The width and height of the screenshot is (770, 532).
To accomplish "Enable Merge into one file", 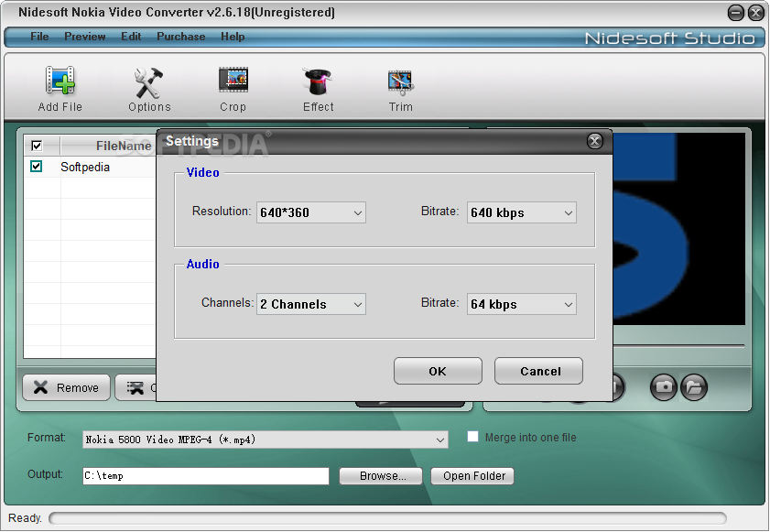I will pyautogui.click(x=472, y=436).
